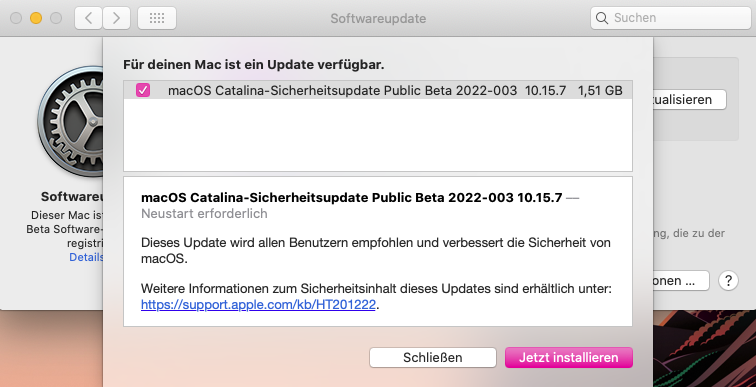This screenshot has height=387, width=756.
Task: Click the Softwareupdate window title
Action: tap(378, 18)
